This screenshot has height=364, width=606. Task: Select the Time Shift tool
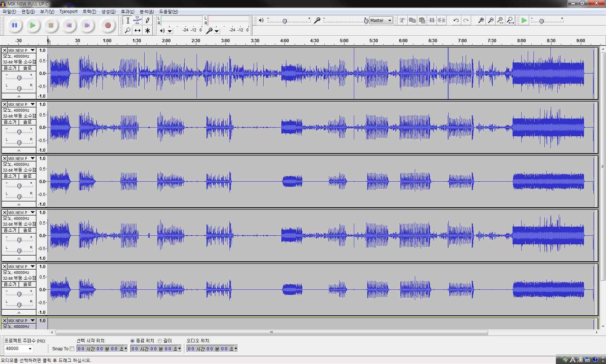pos(137,31)
